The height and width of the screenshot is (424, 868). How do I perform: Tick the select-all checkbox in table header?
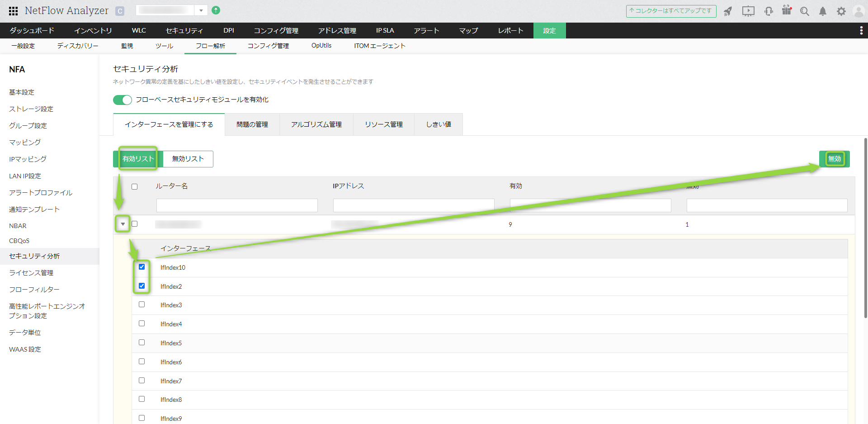coord(134,186)
